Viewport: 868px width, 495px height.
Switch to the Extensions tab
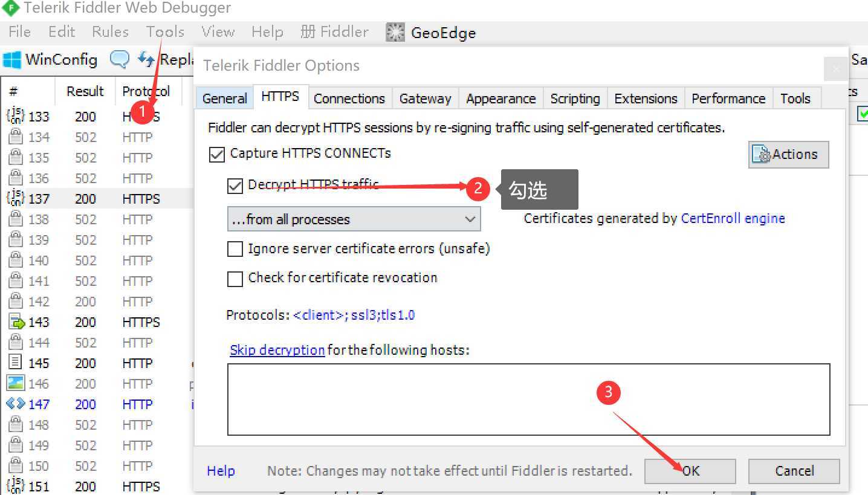[x=646, y=99]
